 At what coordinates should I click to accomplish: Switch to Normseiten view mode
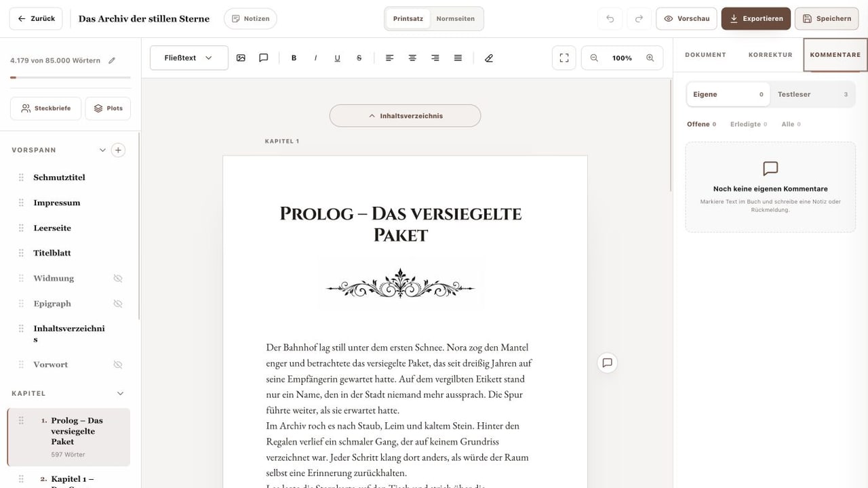pyautogui.click(x=455, y=19)
